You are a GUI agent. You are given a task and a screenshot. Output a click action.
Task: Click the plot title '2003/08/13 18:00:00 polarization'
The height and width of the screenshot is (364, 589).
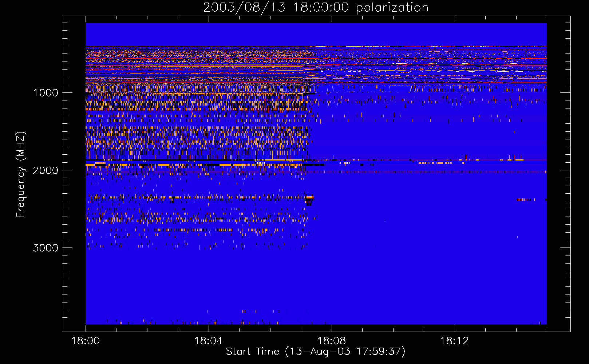pyautogui.click(x=316, y=7)
